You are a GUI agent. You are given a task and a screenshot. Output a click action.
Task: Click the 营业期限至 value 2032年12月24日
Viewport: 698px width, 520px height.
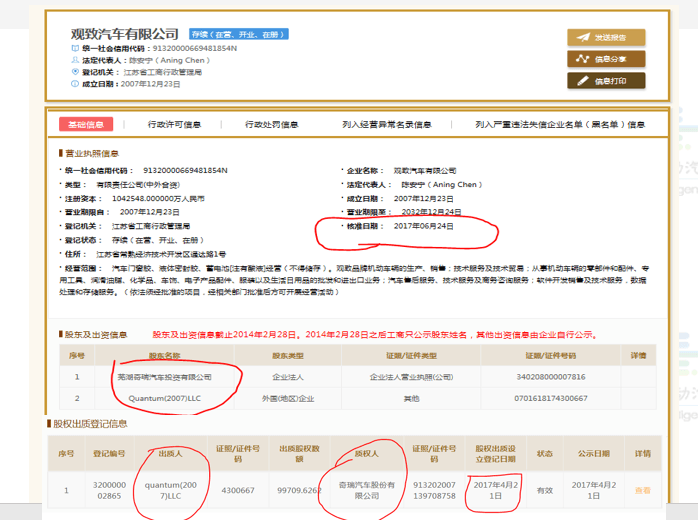click(x=431, y=212)
